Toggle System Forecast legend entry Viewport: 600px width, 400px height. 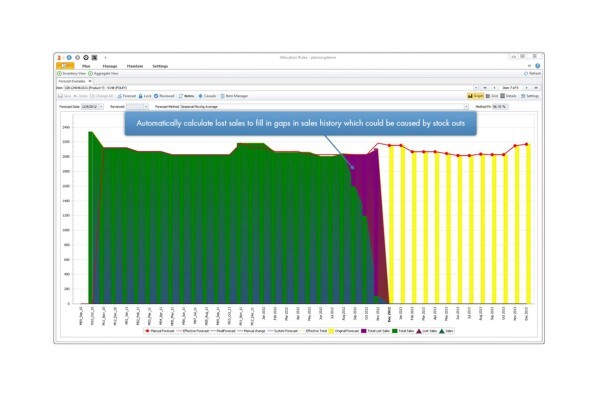tap(282, 331)
